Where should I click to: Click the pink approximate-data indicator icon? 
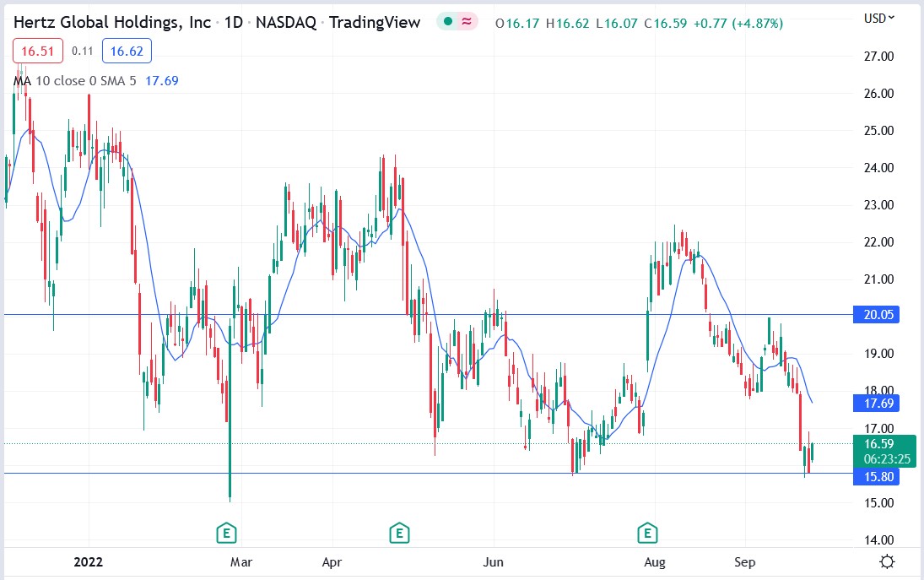coord(466,22)
